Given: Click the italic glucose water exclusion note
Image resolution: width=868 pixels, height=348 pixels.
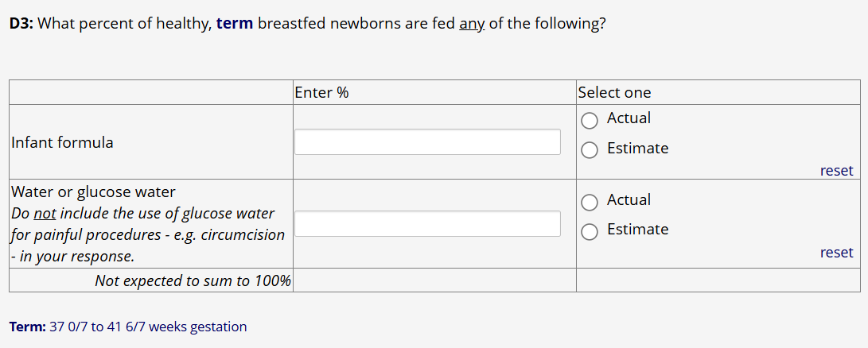Looking at the screenshot, I should (x=147, y=235).
